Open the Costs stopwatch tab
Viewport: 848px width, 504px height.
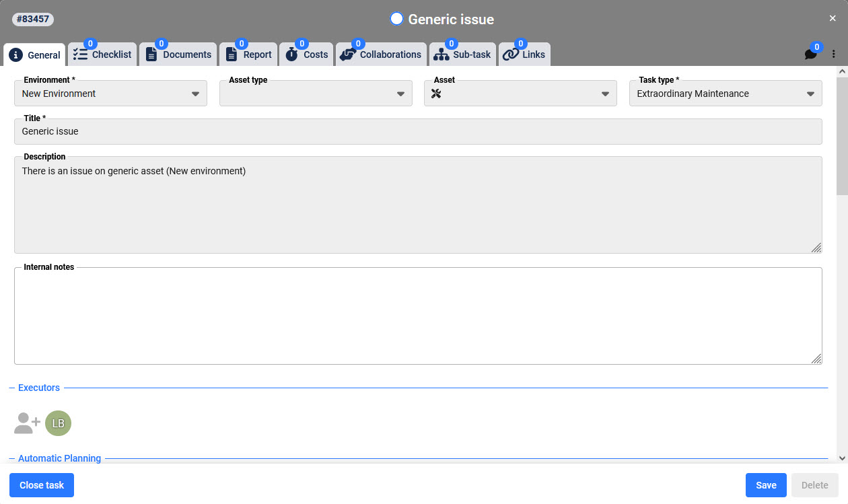click(x=306, y=55)
